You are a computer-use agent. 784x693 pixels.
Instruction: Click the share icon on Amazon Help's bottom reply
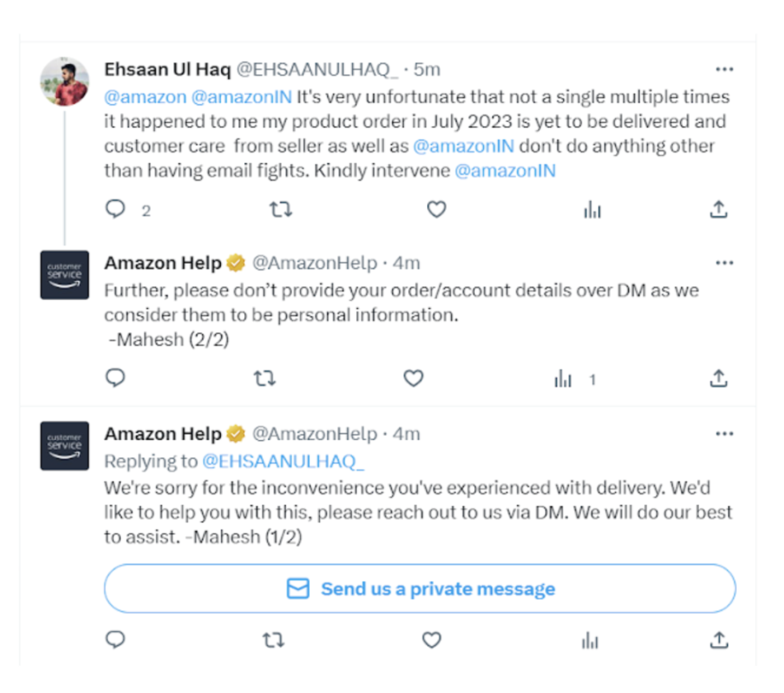718,640
